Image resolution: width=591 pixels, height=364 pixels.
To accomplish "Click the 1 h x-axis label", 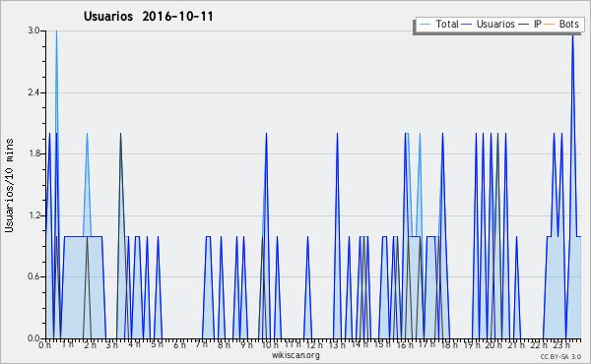I will coord(67,344).
